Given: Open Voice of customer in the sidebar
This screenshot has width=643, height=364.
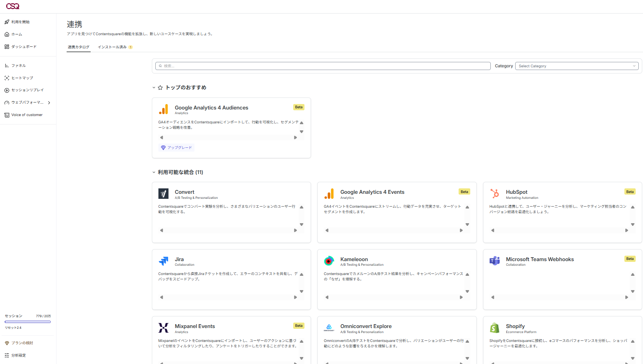Looking at the screenshot, I should point(23,115).
